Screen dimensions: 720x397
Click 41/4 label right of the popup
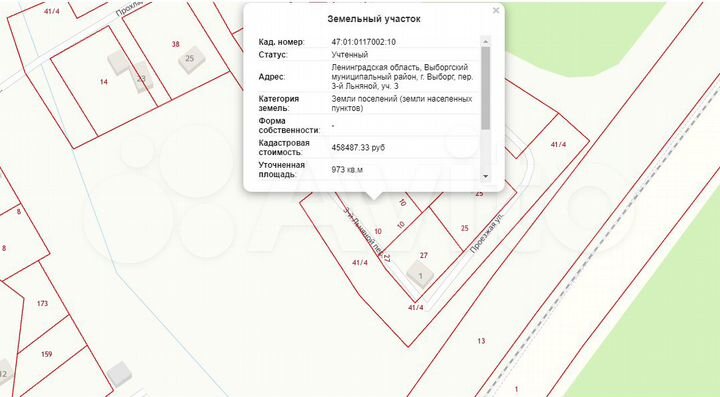click(558, 144)
